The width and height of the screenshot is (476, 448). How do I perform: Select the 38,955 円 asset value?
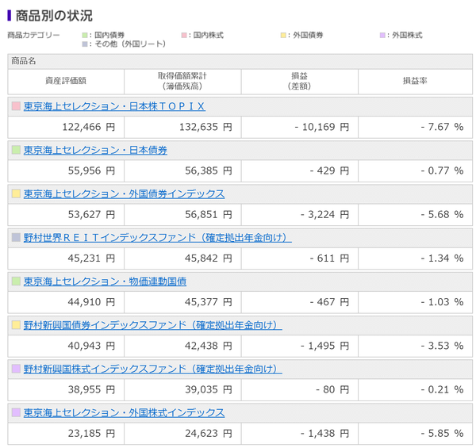coord(91,390)
